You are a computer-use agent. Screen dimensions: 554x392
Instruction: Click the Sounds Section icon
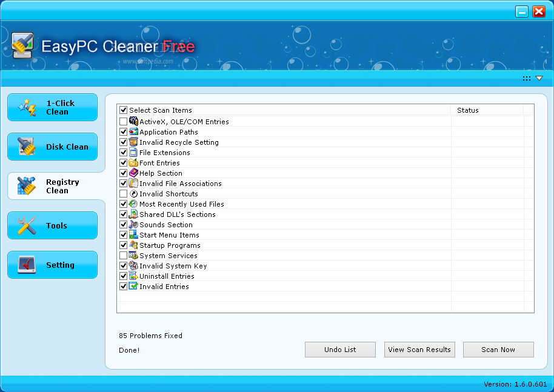(133, 224)
